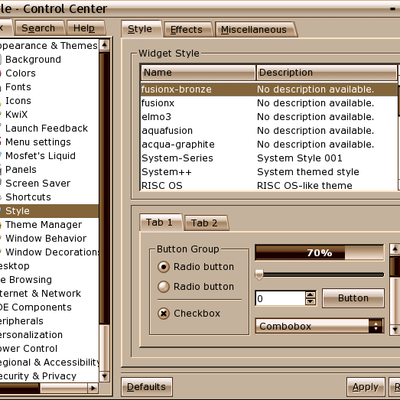Open the Fonts settings

click(18, 87)
